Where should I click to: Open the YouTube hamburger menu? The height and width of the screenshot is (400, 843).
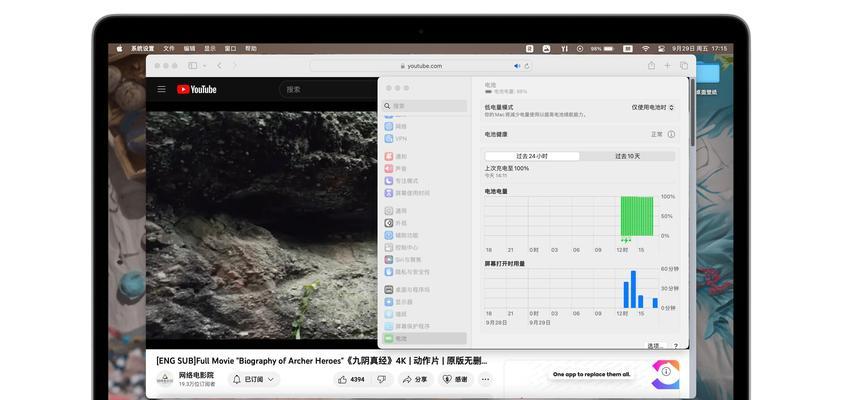tap(161, 89)
